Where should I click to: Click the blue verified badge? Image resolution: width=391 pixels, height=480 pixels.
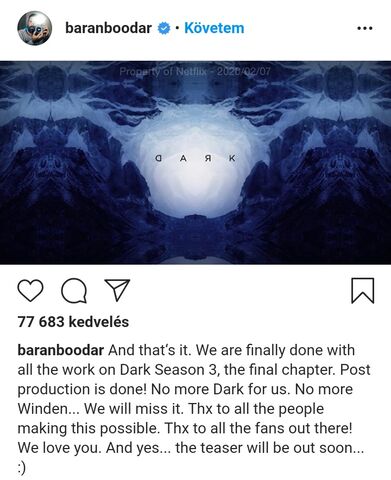pyautogui.click(x=164, y=28)
